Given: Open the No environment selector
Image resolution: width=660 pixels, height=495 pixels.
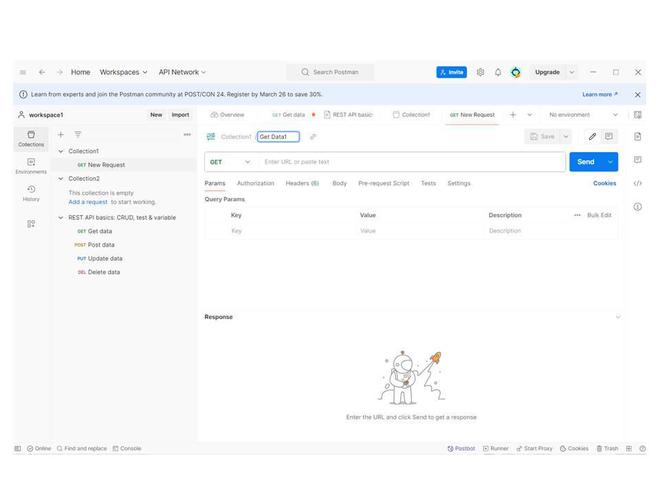Looking at the screenshot, I should tap(583, 115).
